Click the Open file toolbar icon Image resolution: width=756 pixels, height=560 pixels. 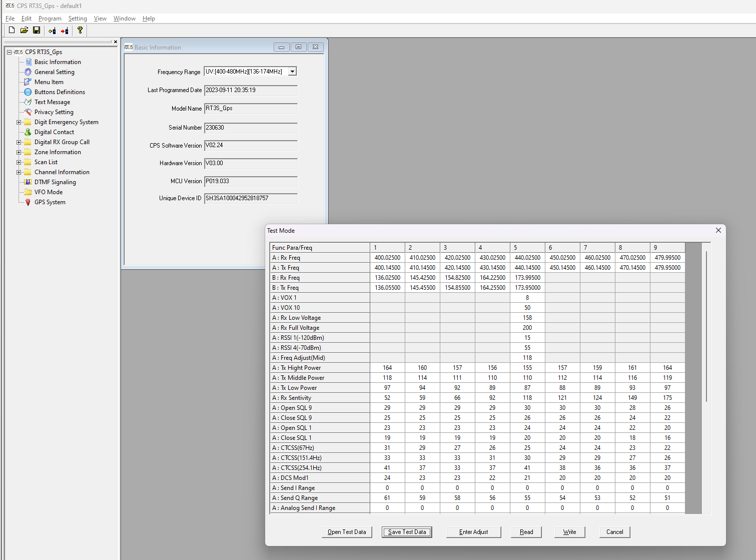pyautogui.click(x=24, y=31)
